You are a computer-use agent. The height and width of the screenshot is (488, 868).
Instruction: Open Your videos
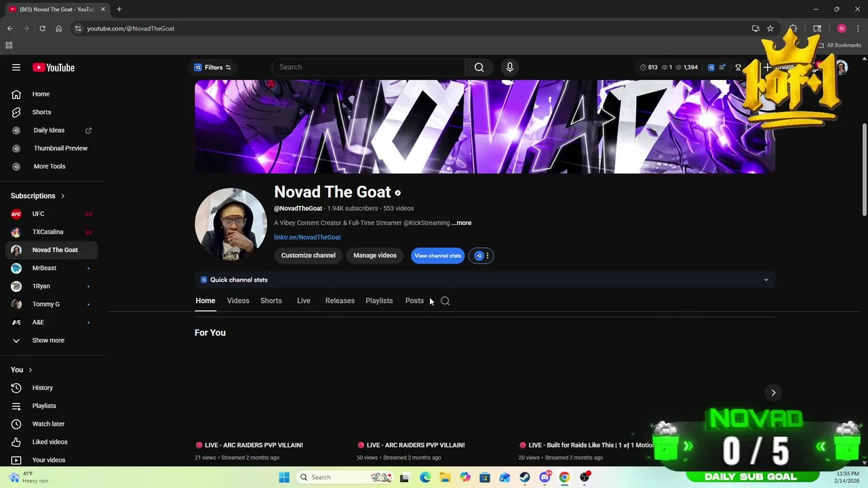point(52,460)
